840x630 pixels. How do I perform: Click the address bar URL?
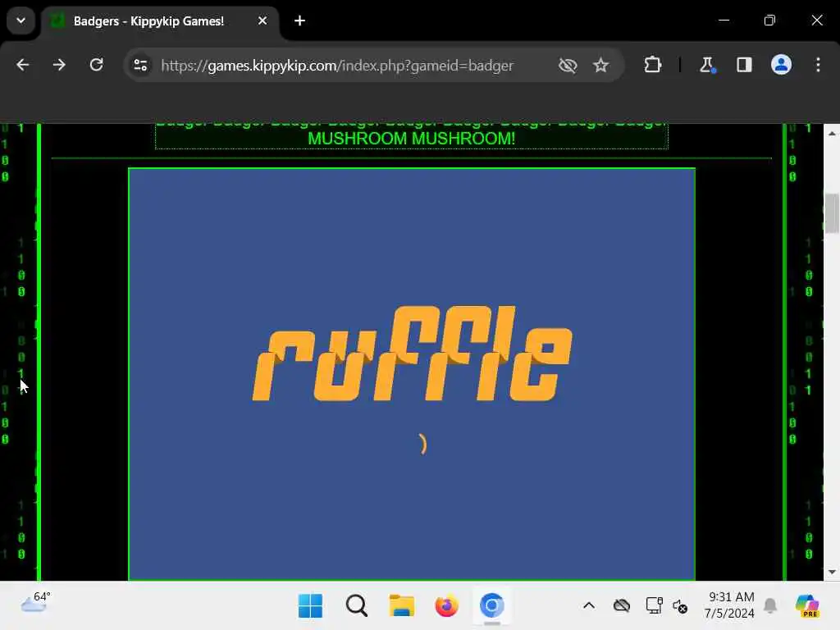[337, 66]
